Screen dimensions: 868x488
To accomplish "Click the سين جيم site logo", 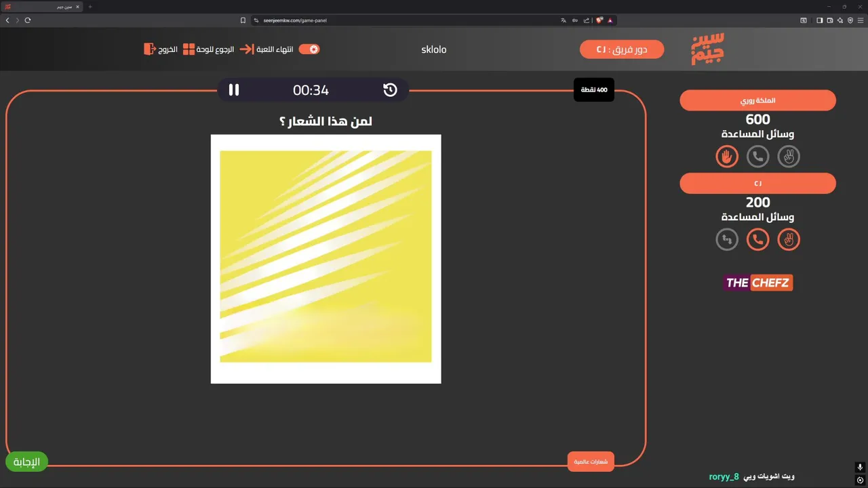I will click(x=707, y=48).
